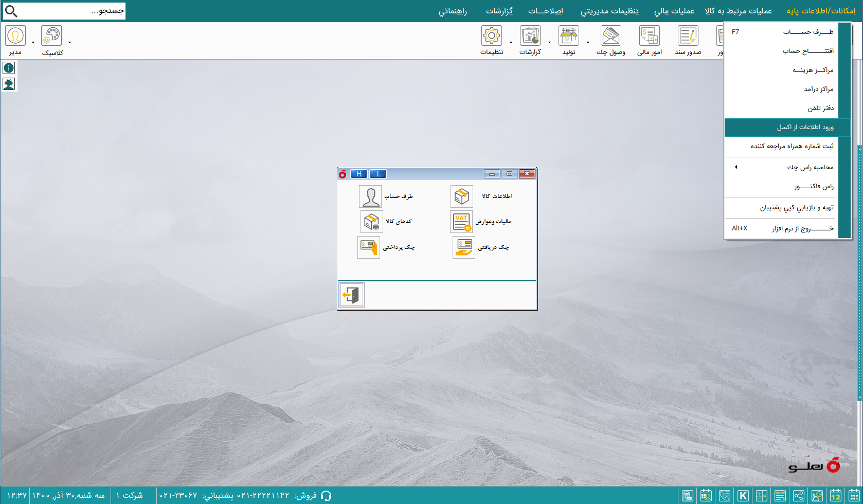Open the calculator icon in the bottom bar
The image size is (863, 504).
(x=762, y=495)
